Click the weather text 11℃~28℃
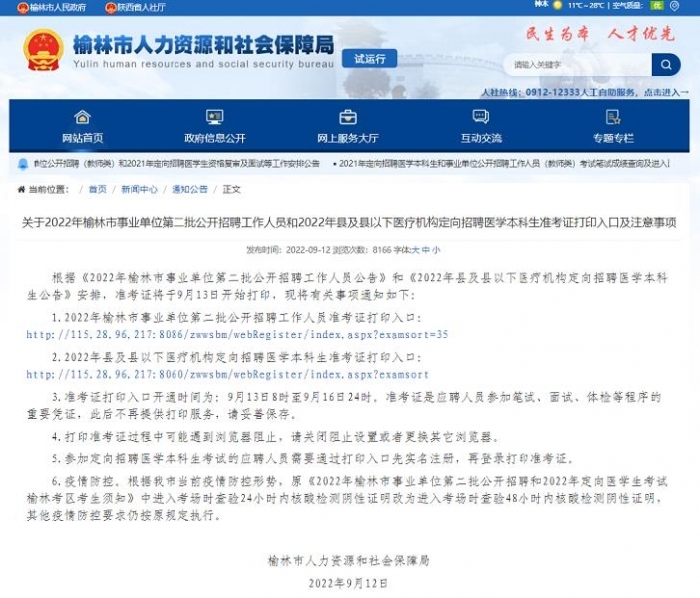The width and height of the screenshot is (700, 598). pos(586,5)
